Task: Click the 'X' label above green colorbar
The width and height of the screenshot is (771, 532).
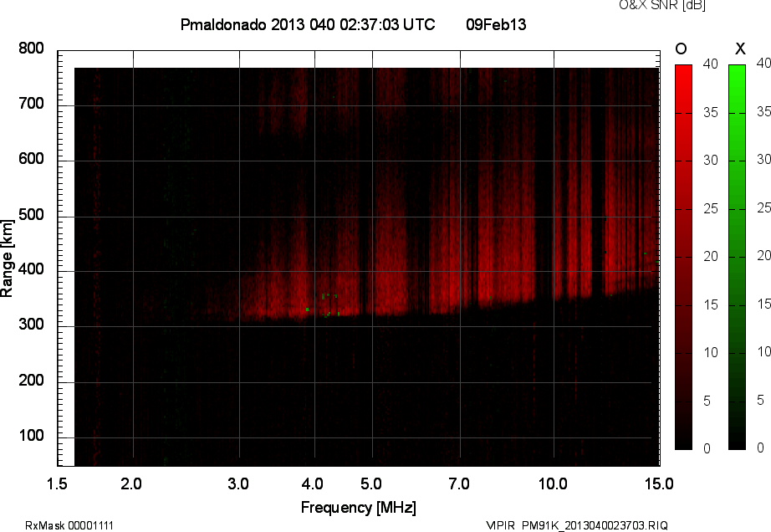Action: tap(738, 49)
